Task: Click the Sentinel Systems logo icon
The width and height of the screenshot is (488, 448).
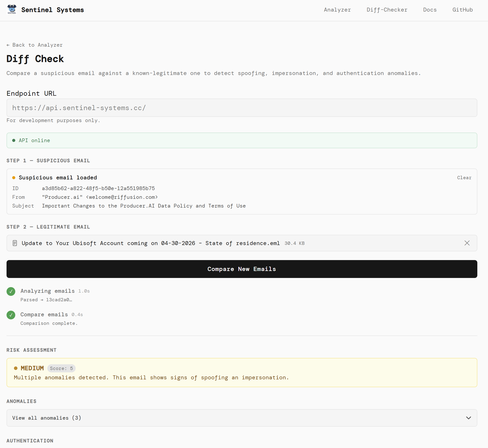Action: 12,9
